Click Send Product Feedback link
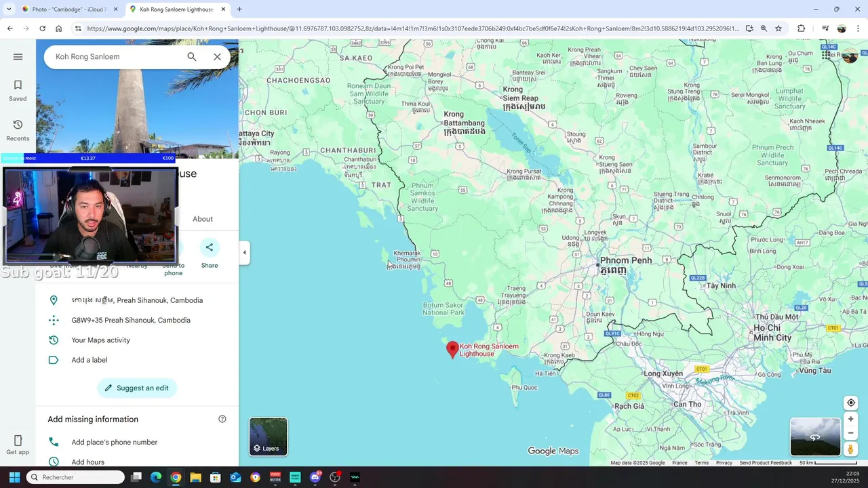Screen dimensions: 868x488 [x=766, y=463]
